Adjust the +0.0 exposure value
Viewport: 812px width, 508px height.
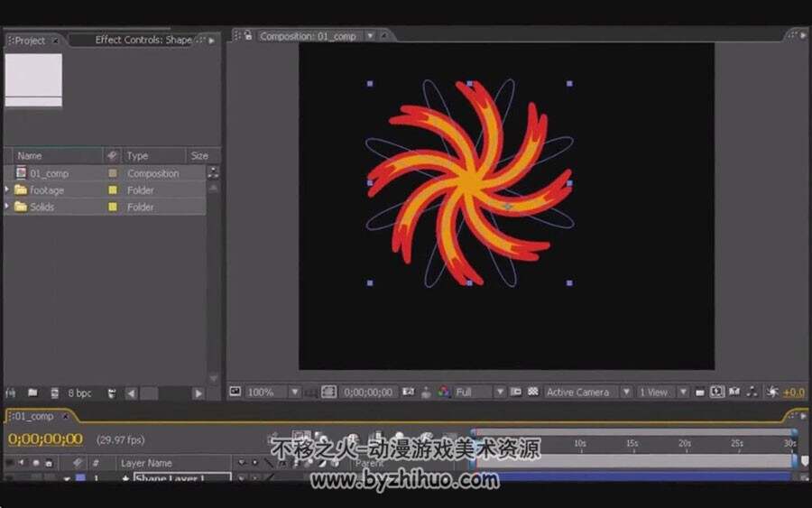(794, 393)
